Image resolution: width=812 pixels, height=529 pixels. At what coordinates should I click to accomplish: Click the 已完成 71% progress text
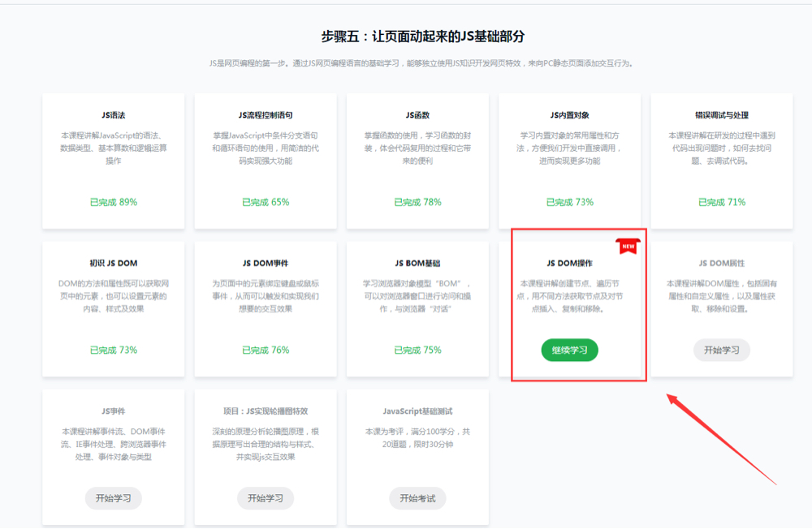pyautogui.click(x=721, y=202)
